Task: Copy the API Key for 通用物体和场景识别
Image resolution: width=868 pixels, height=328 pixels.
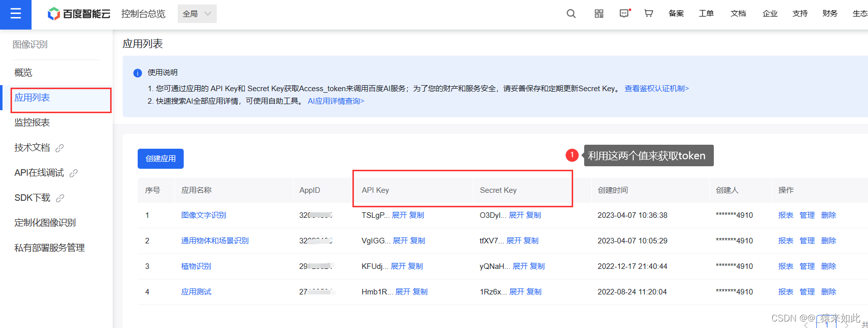Action: coord(417,241)
